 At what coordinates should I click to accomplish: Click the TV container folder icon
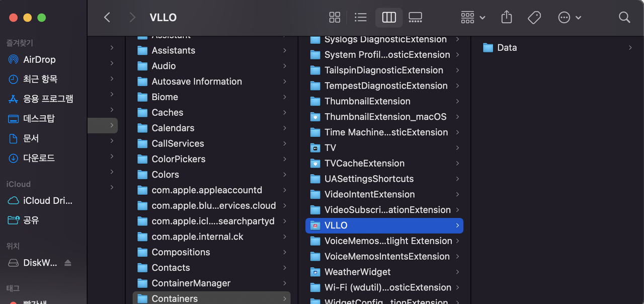point(315,148)
